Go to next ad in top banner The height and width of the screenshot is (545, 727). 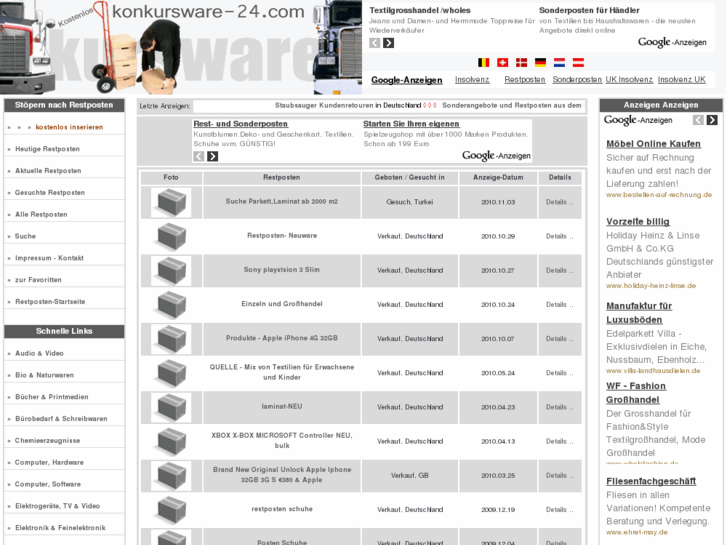(389, 43)
